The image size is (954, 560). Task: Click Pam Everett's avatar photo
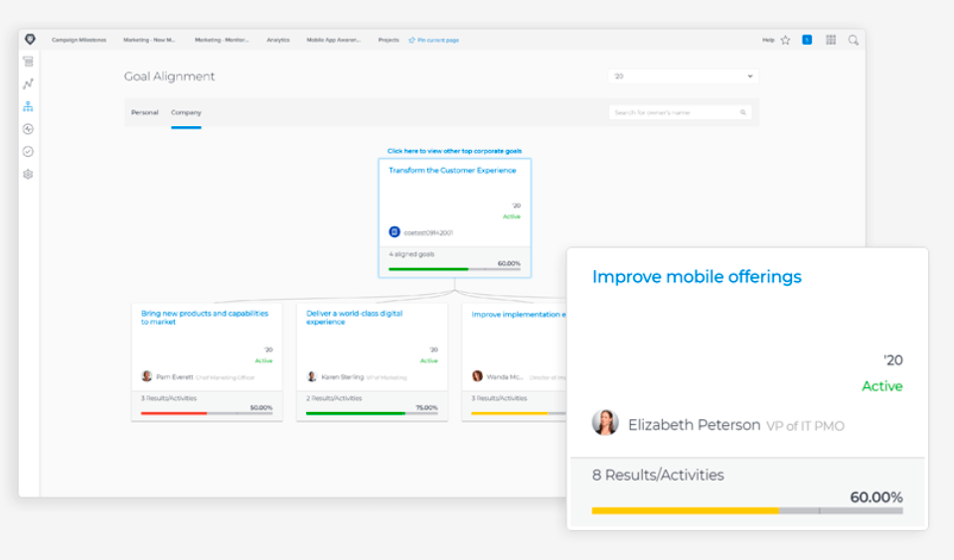[x=147, y=376]
